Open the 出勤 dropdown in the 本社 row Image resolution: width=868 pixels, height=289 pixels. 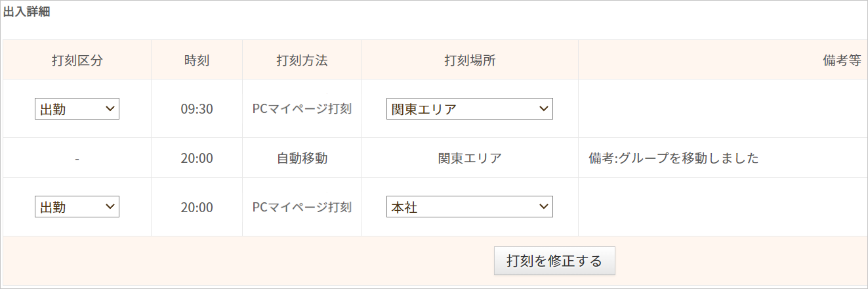[77, 207]
